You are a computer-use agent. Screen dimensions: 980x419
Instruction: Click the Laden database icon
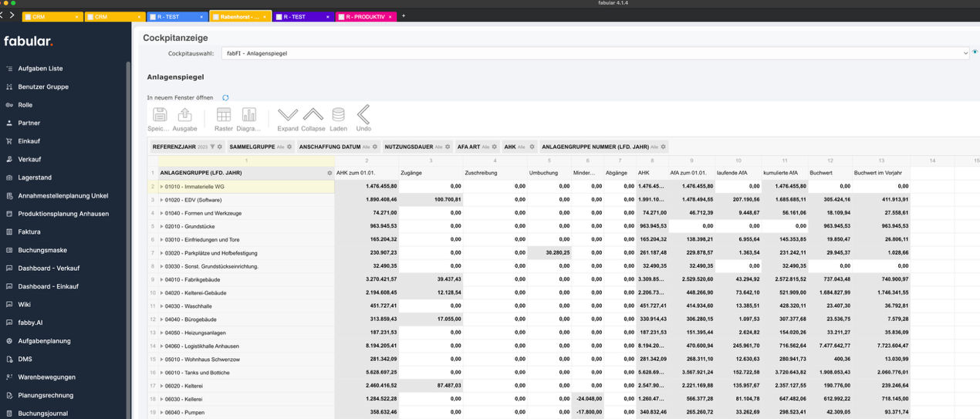tap(338, 116)
